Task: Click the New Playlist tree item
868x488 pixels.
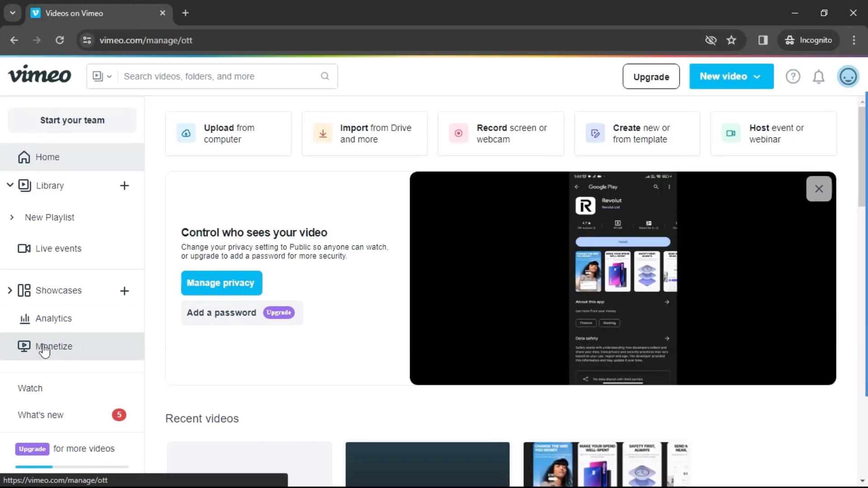Action: pyautogui.click(x=49, y=217)
